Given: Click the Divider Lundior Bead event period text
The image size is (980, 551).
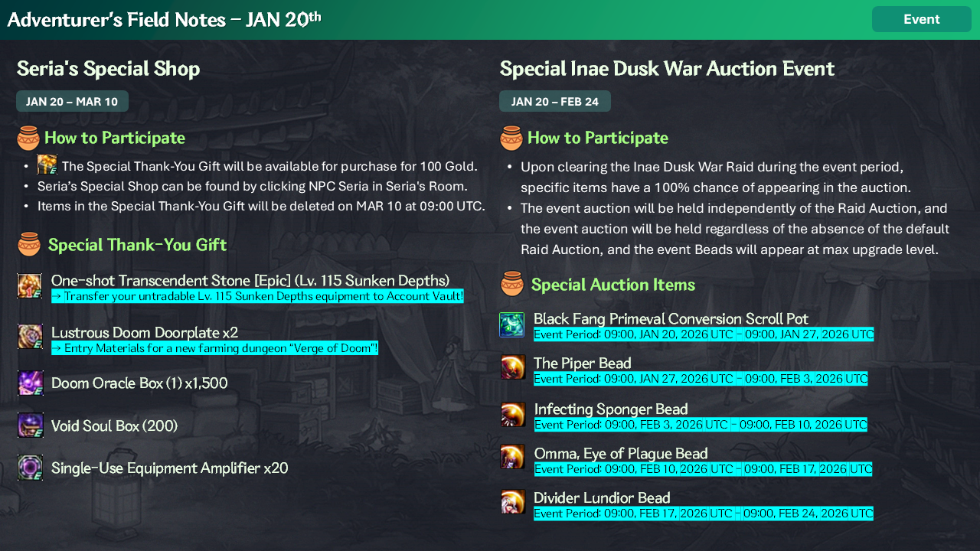Looking at the screenshot, I should [x=703, y=514].
